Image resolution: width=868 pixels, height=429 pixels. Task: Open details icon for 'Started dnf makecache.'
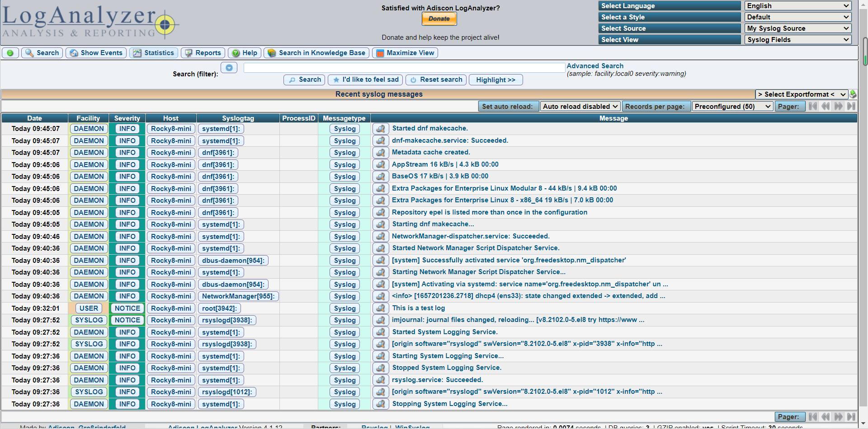coord(381,129)
